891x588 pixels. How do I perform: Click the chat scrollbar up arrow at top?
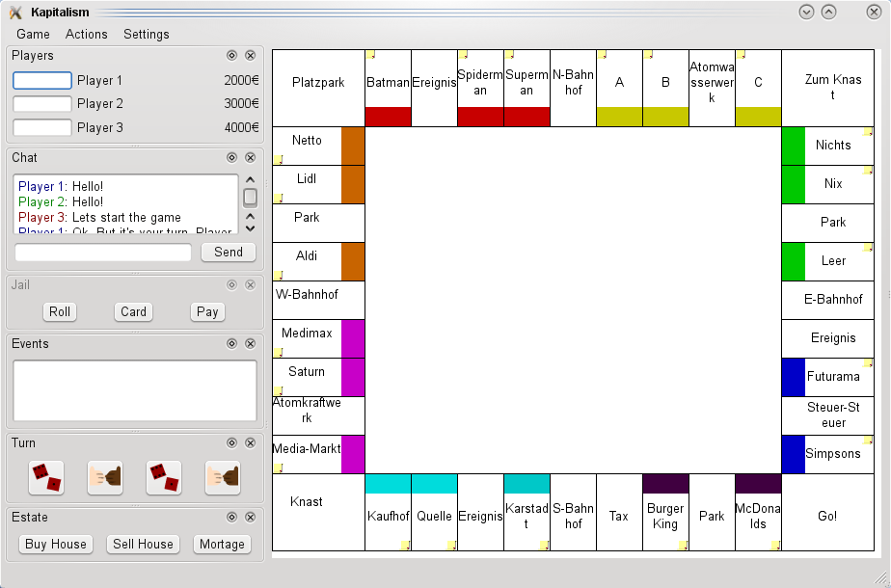point(250,180)
